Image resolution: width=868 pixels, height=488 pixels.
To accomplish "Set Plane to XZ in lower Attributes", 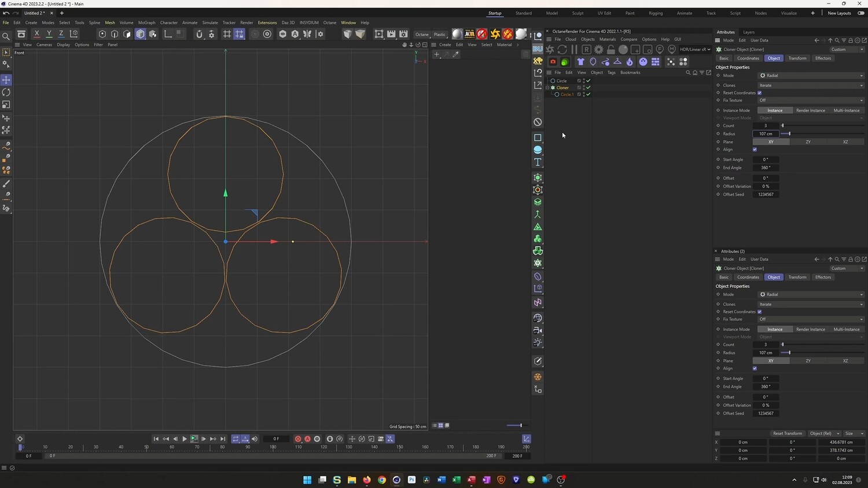I will (x=845, y=361).
